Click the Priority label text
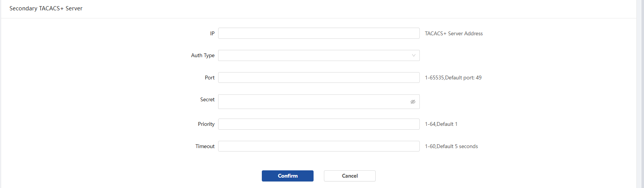 [206, 124]
